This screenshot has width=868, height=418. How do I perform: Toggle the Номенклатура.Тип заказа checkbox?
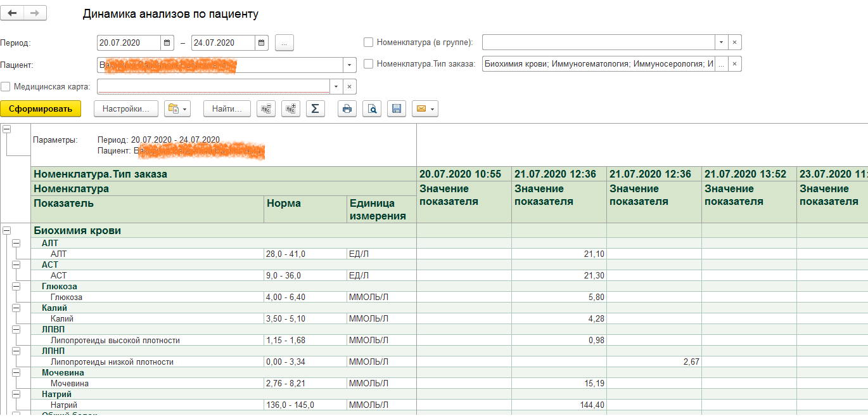point(368,64)
